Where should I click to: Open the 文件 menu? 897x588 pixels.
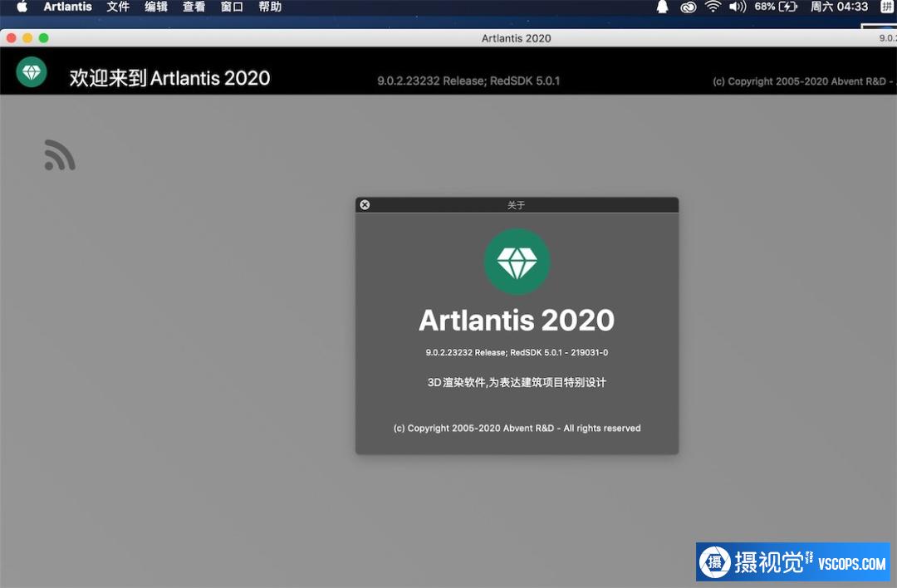[x=118, y=7]
